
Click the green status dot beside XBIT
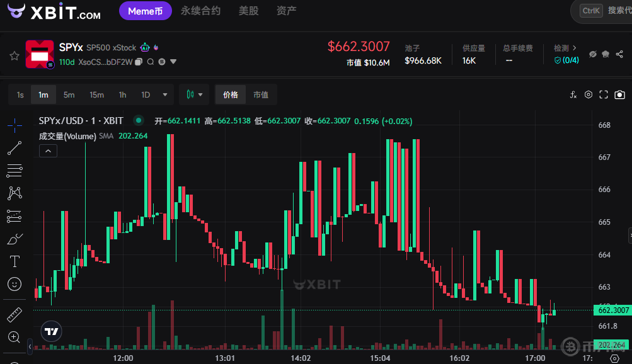(138, 120)
